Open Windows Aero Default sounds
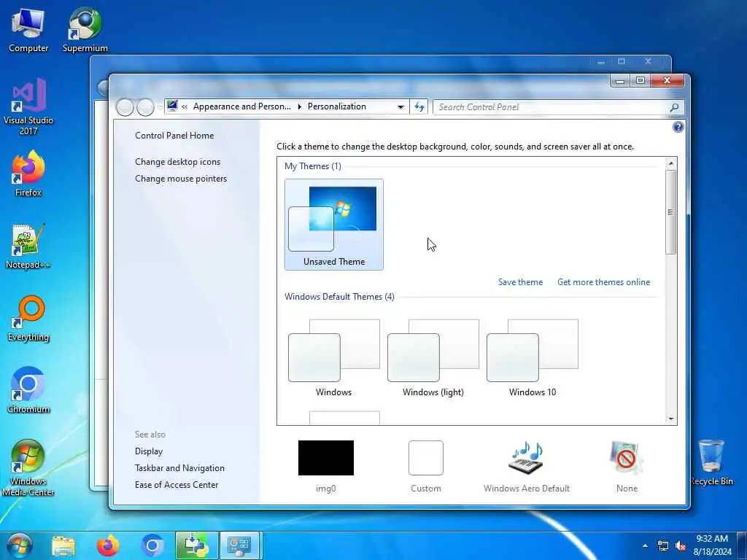This screenshot has width=747, height=560. pos(527,466)
